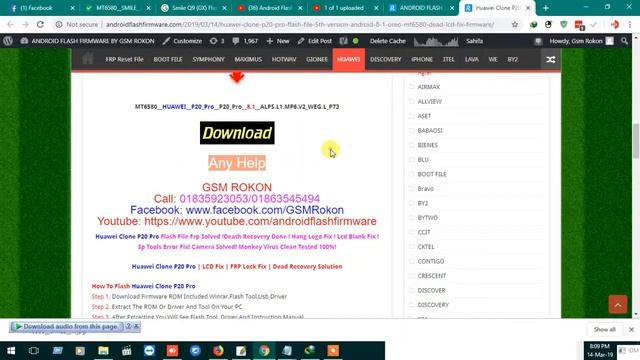The image size is (640, 360).
Task: Open TeamViewer from the taskbar
Action: [x=149, y=351]
